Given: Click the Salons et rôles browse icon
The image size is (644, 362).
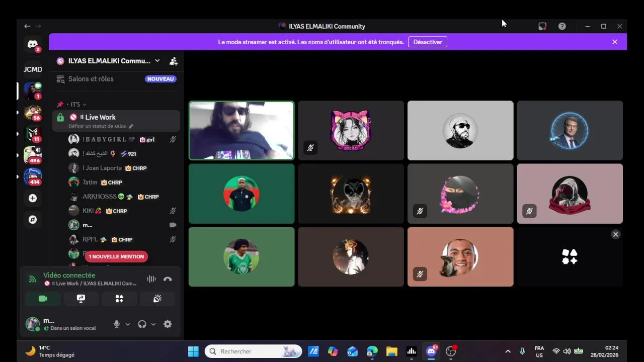Looking at the screenshot, I should click(x=61, y=79).
